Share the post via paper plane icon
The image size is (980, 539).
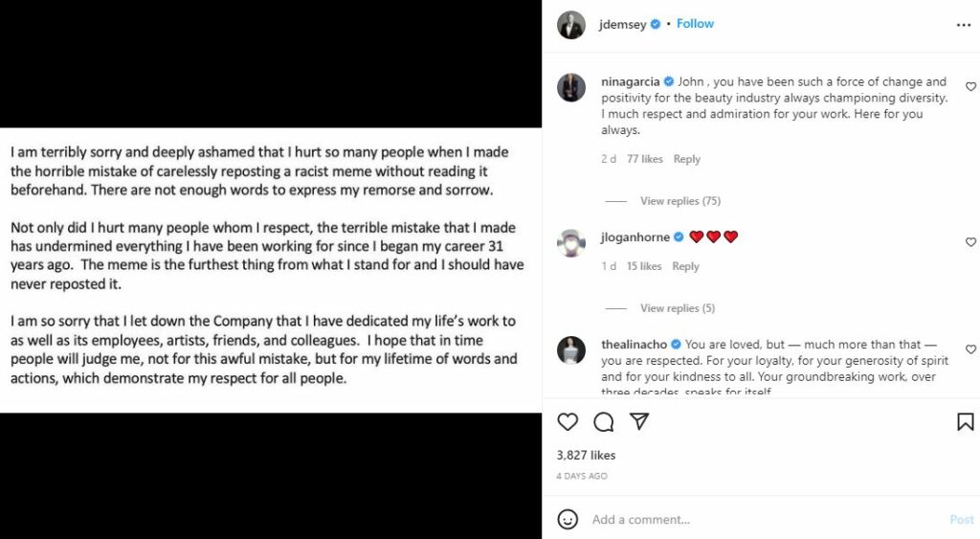click(x=638, y=421)
